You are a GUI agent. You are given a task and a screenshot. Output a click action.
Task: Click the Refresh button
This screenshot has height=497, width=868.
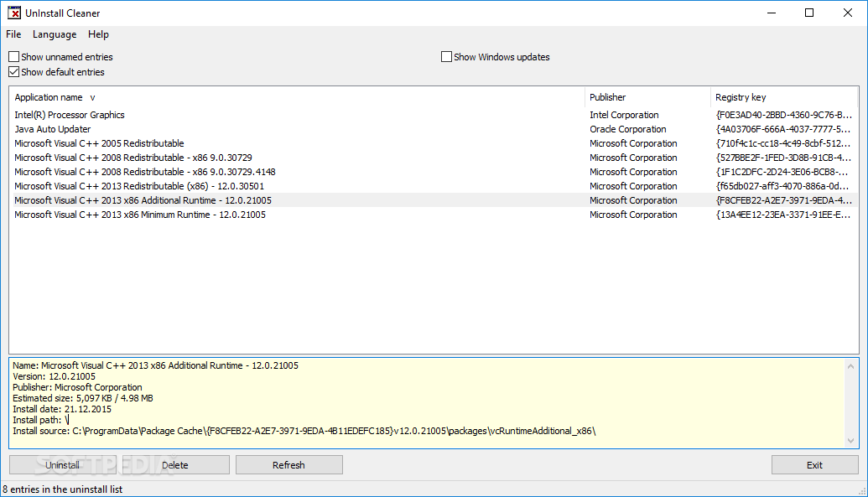pos(289,465)
